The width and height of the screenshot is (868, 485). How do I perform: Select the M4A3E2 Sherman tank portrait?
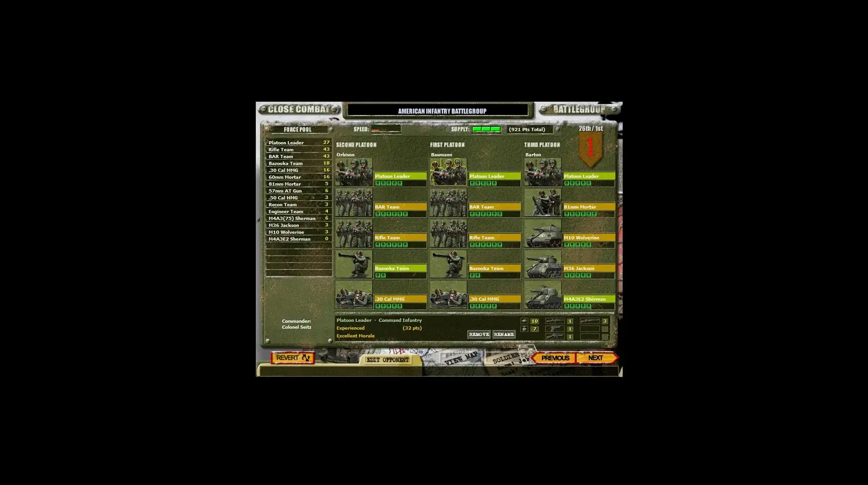[542, 295]
